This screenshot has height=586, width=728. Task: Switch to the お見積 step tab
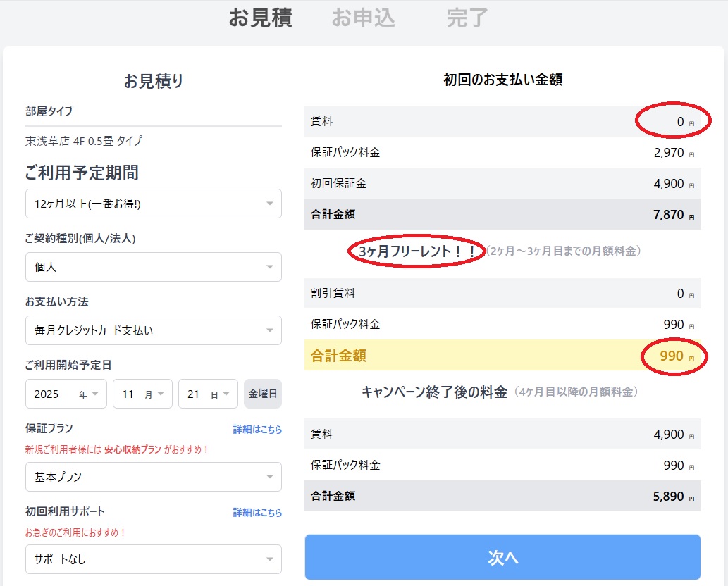pyautogui.click(x=260, y=18)
